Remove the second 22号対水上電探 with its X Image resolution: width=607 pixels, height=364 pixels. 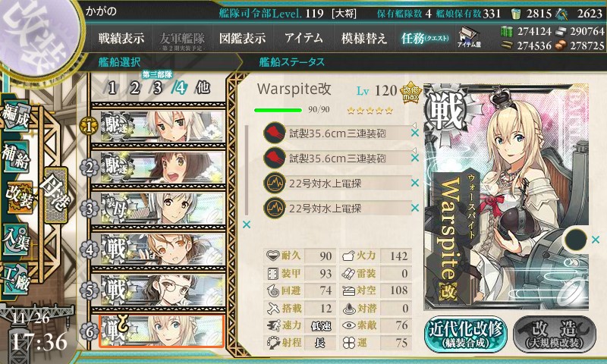point(414,208)
